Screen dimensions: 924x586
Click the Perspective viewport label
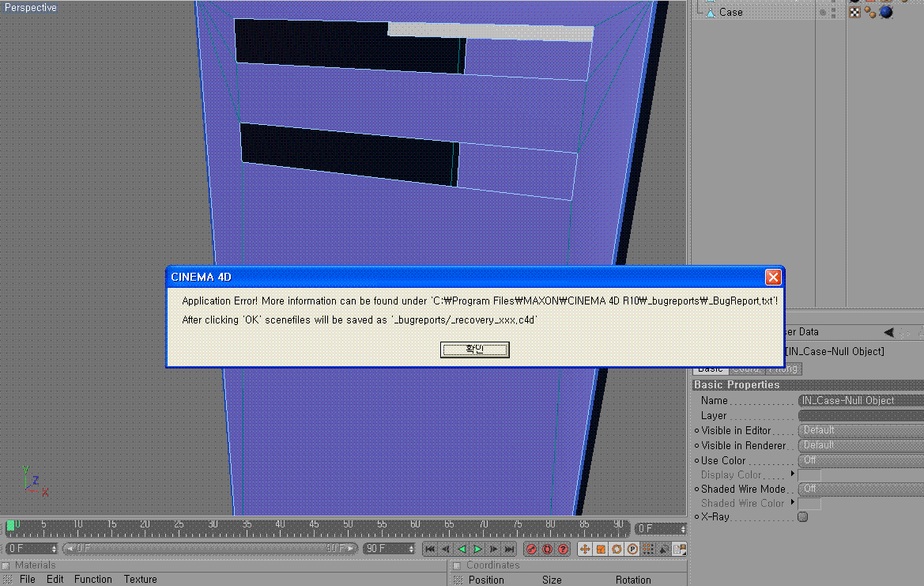pyautogui.click(x=31, y=8)
